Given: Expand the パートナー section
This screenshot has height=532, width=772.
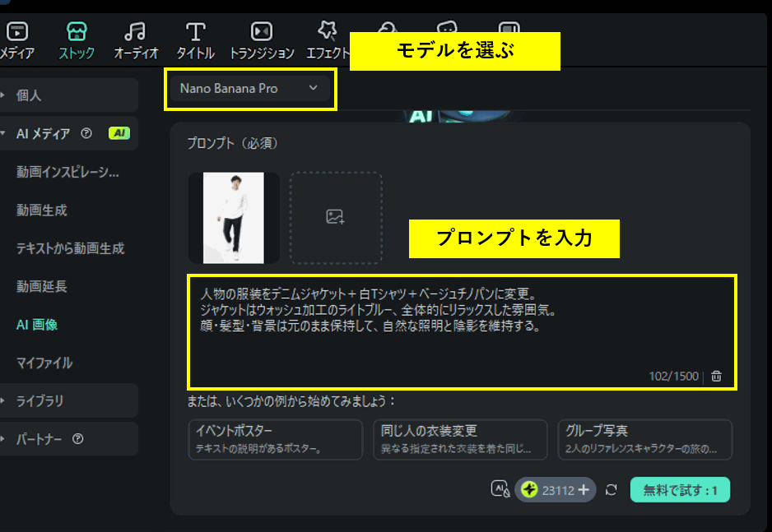Looking at the screenshot, I should [68, 439].
